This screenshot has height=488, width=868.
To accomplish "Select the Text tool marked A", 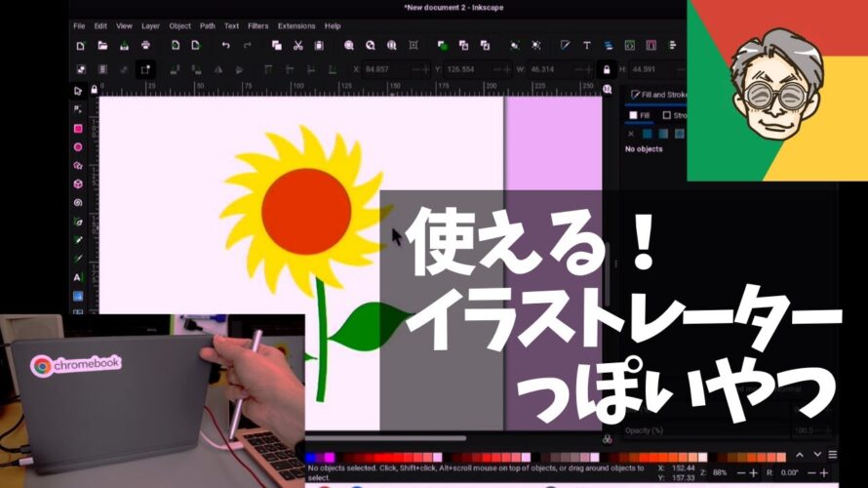I will 77,277.
